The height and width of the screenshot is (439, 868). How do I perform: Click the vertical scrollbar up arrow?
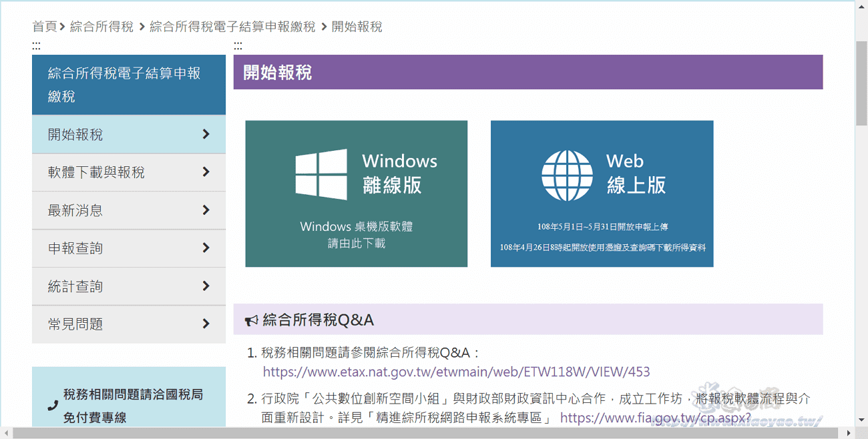[861, 6]
